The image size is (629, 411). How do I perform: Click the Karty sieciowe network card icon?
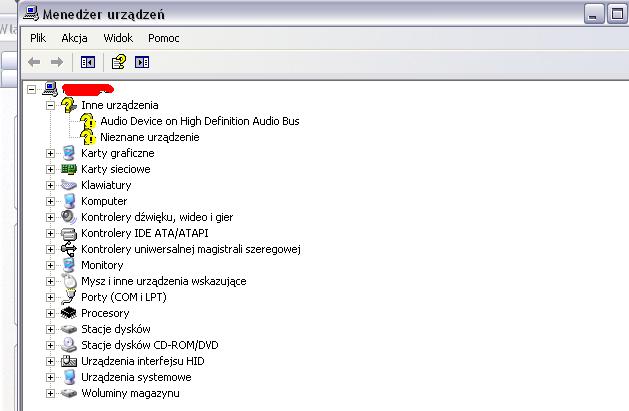69,169
